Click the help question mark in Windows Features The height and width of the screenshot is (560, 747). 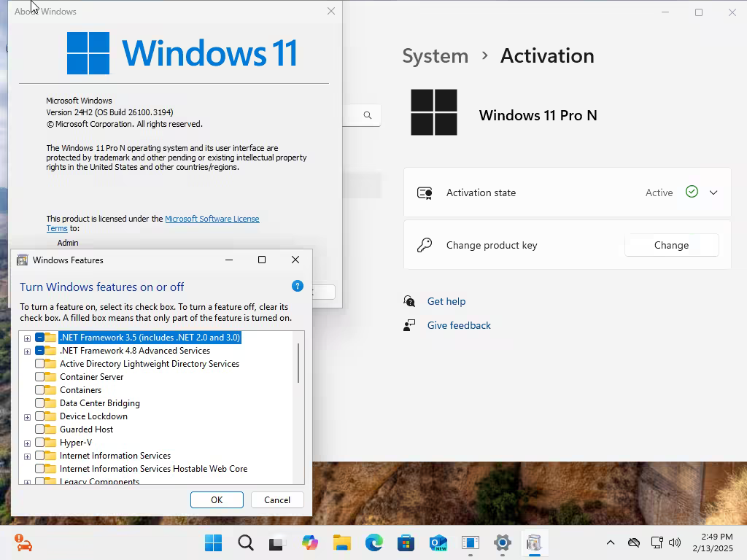(x=298, y=286)
